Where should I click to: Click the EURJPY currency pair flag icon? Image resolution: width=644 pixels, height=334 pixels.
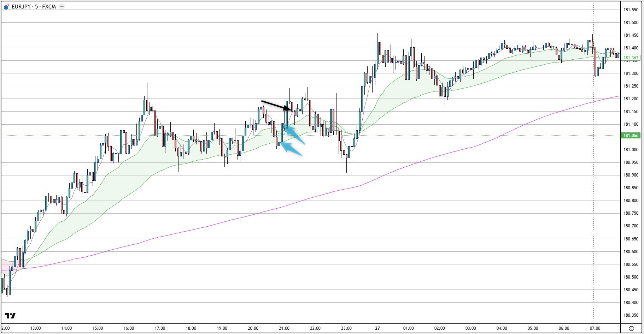pos(6,7)
